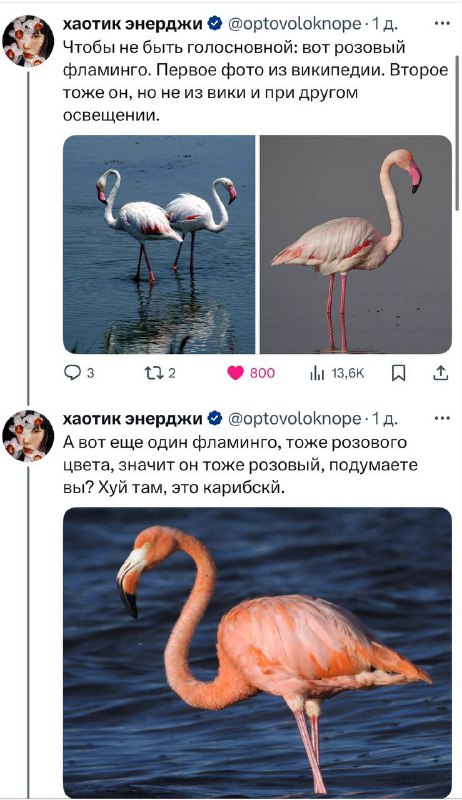Open хаотик энерджи profile from second tweet
This screenshot has height=800, width=462.
pos(133,418)
